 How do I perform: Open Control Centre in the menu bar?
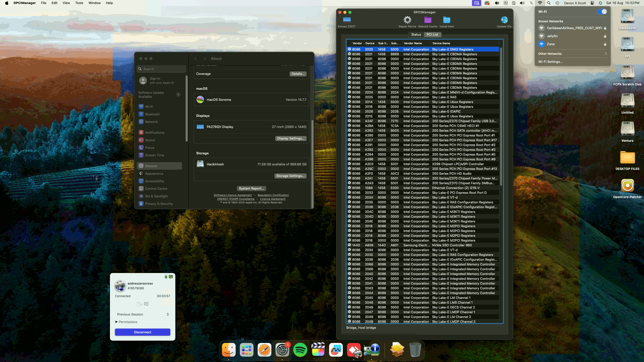click(x=592, y=3)
